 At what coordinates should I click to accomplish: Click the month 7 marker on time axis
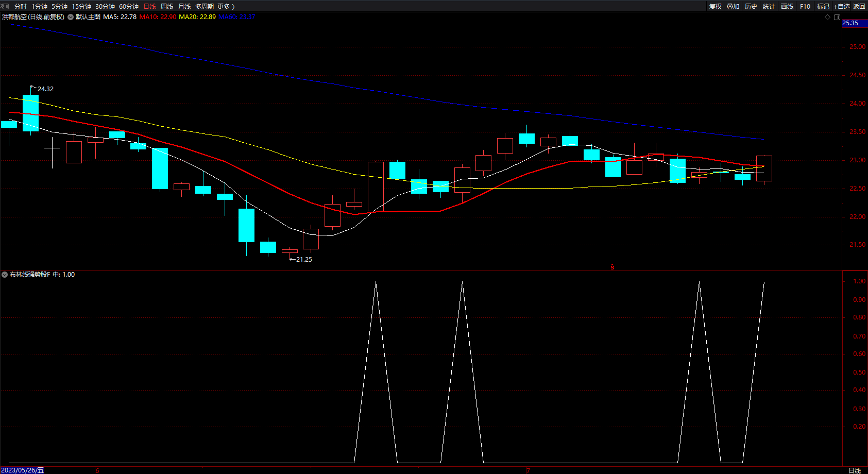tap(528, 470)
